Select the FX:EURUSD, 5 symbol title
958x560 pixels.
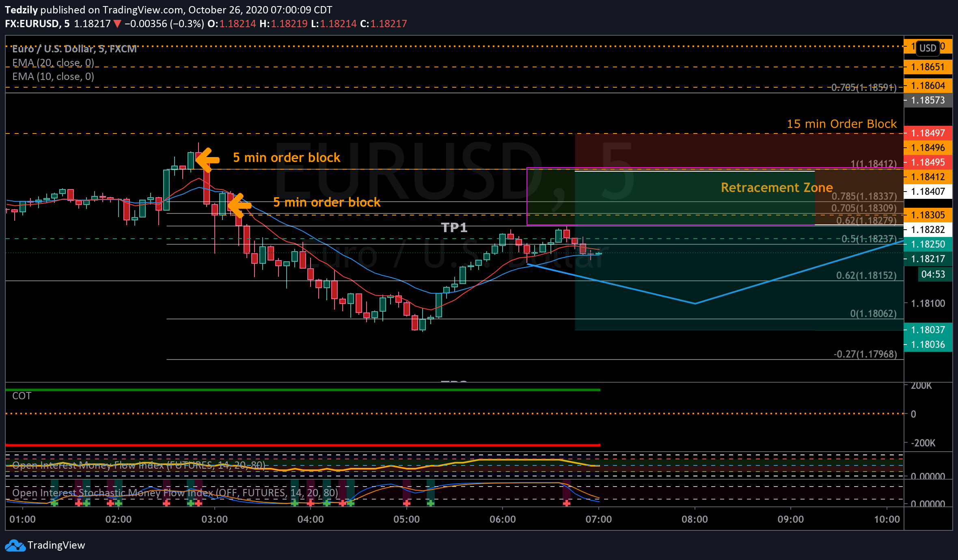tap(37, 24)
